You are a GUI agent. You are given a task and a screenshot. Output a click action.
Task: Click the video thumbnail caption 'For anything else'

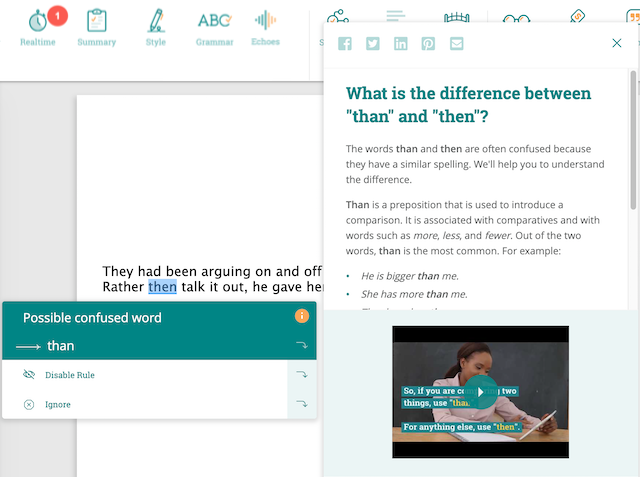tap(461, 427)
